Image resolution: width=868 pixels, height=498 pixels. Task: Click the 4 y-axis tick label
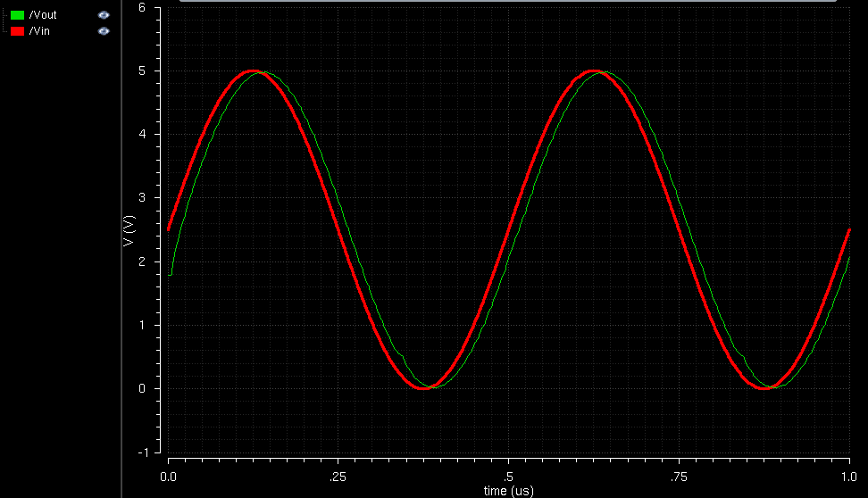[x=142, y=134]
